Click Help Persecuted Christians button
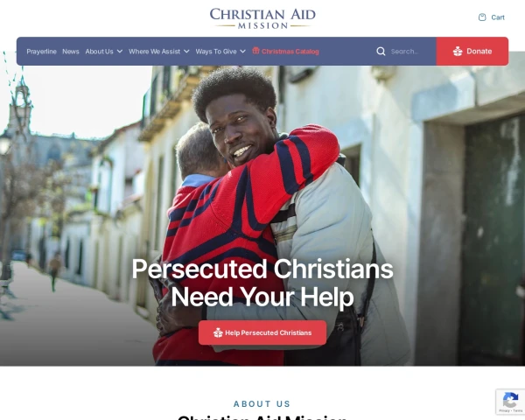The width and height of the screenshot is (525, 420). (262, 332)
